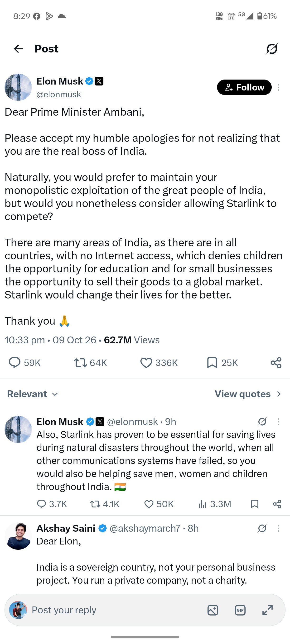Screen dimensions: 290x644
Task: Open reply comments on main post
Action: tap(24, 363)
